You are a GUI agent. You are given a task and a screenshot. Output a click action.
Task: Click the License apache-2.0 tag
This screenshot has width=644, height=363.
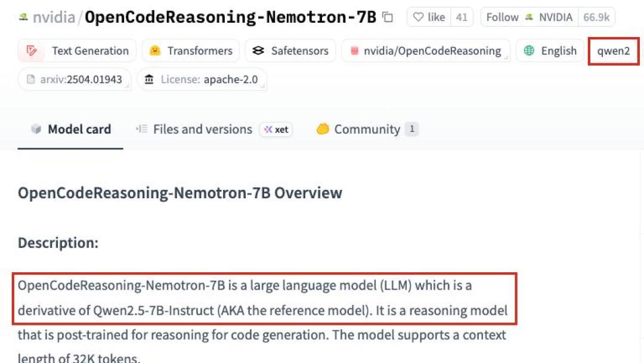pyautogui.click(x=202, y=79)
